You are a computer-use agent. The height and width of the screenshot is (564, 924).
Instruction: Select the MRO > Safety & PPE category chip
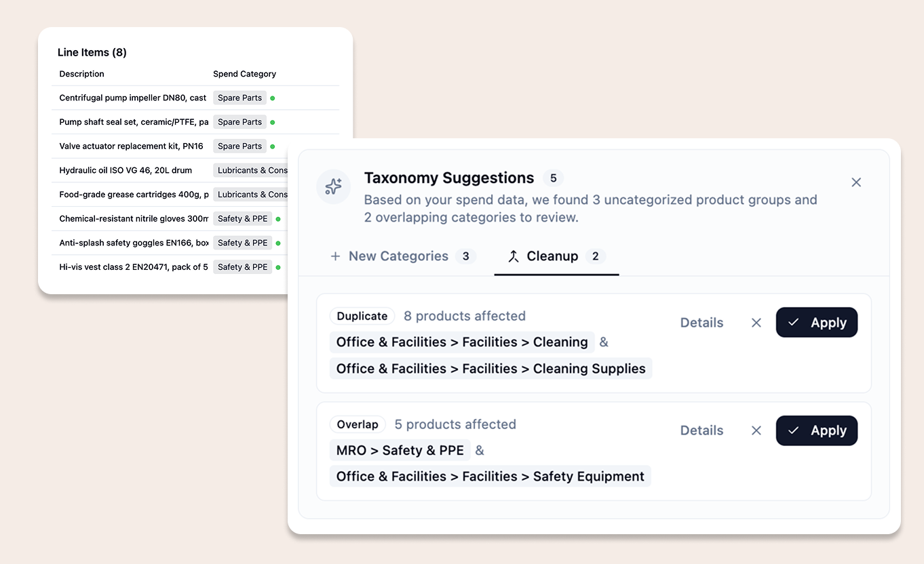point(400,449)
